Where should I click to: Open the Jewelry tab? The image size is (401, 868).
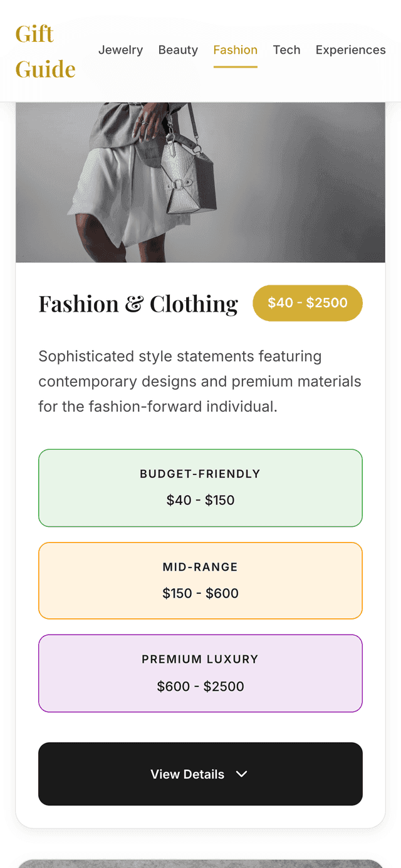point(120,50)
